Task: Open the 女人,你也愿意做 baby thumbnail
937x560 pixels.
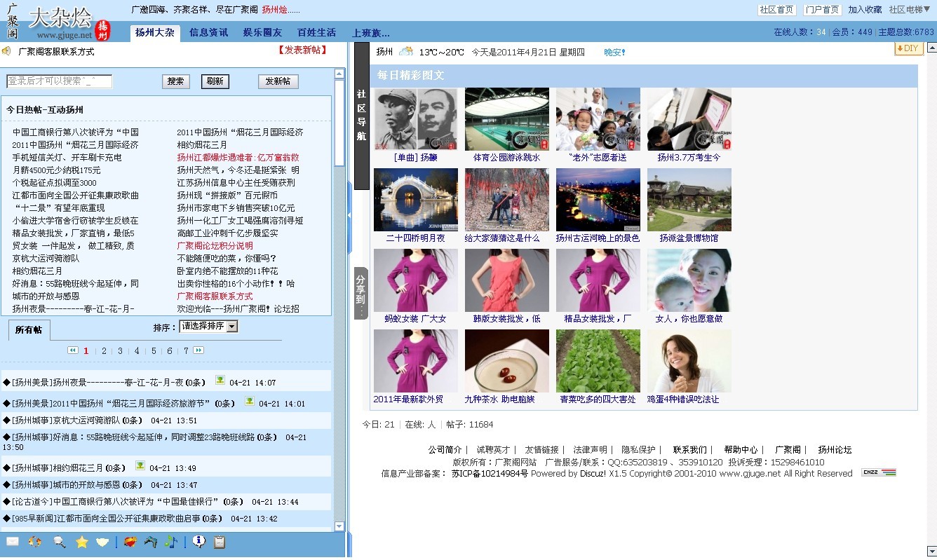Action: click(689, 280)
